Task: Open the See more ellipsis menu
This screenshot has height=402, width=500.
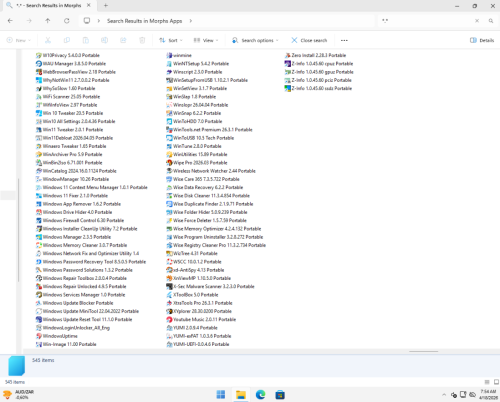Action: [x=344, y=40]
